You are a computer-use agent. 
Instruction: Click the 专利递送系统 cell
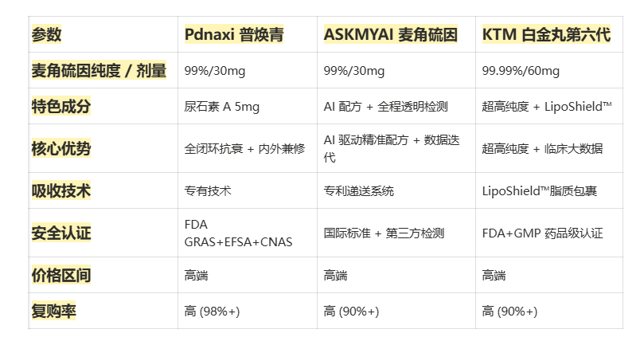358,190
